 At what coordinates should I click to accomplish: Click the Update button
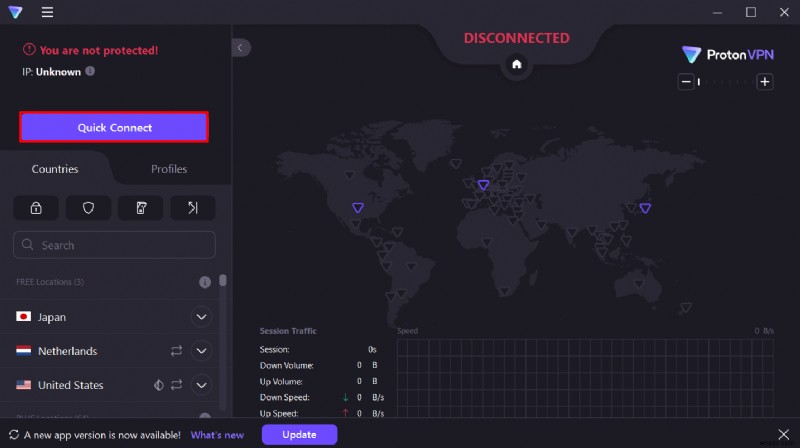tap(299, 434)
